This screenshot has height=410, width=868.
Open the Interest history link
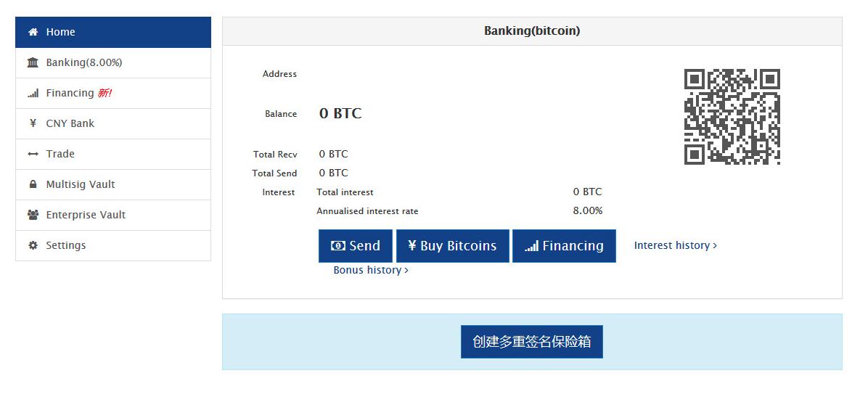pos(676,245)
